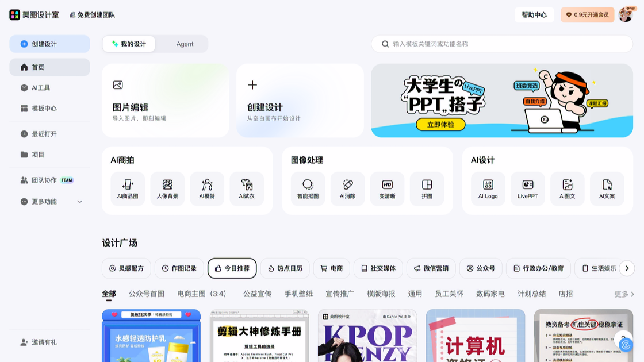Switch to 我的设计 mode
Screen dimensions: 644x362
coord(129,44)
